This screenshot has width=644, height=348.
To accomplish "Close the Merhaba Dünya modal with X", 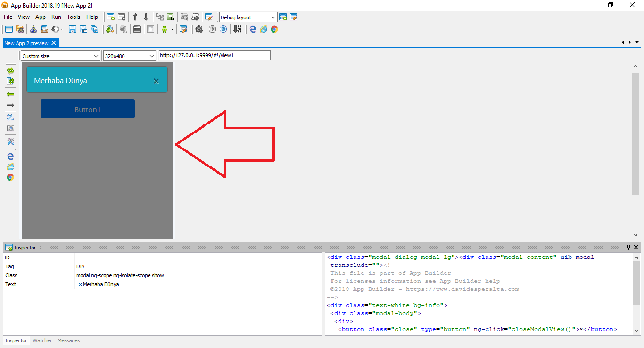I will coord(156,81).
